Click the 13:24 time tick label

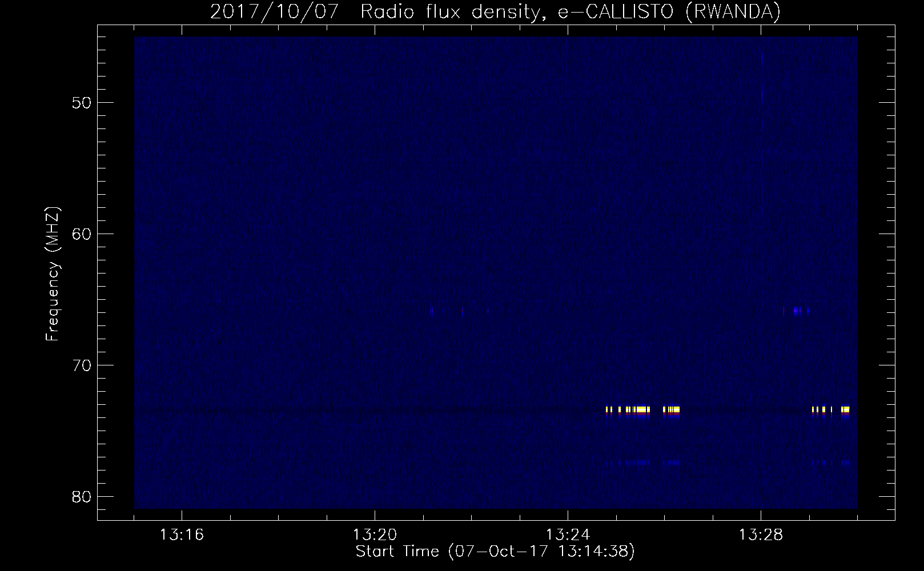[x=568, y=535]
